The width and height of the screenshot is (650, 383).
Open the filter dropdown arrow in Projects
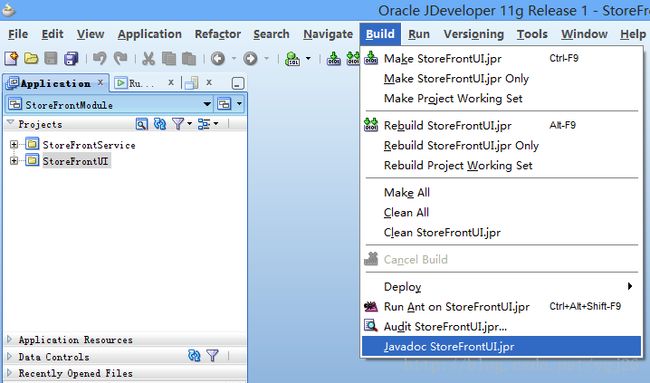click(189, 124)
